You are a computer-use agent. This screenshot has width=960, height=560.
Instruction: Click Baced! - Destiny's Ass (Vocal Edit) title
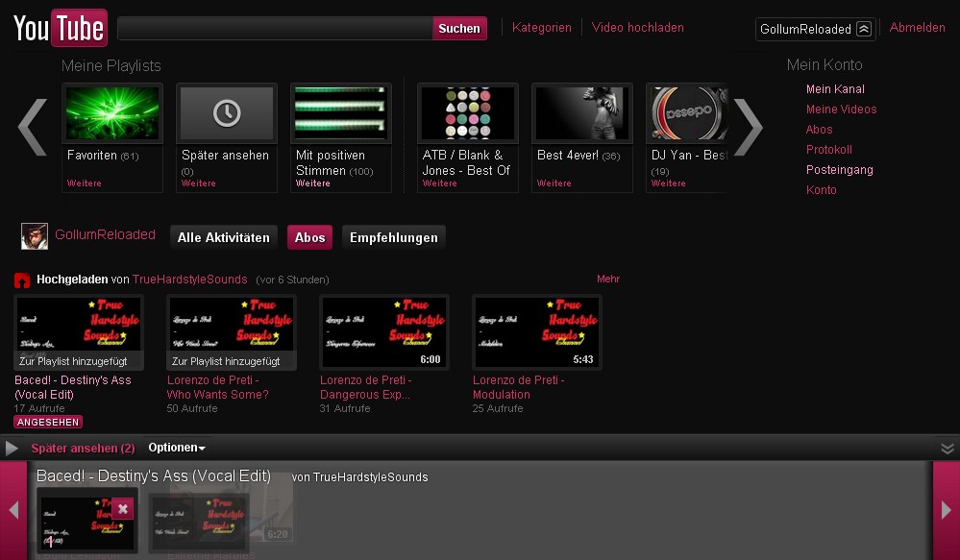[73, 387]
